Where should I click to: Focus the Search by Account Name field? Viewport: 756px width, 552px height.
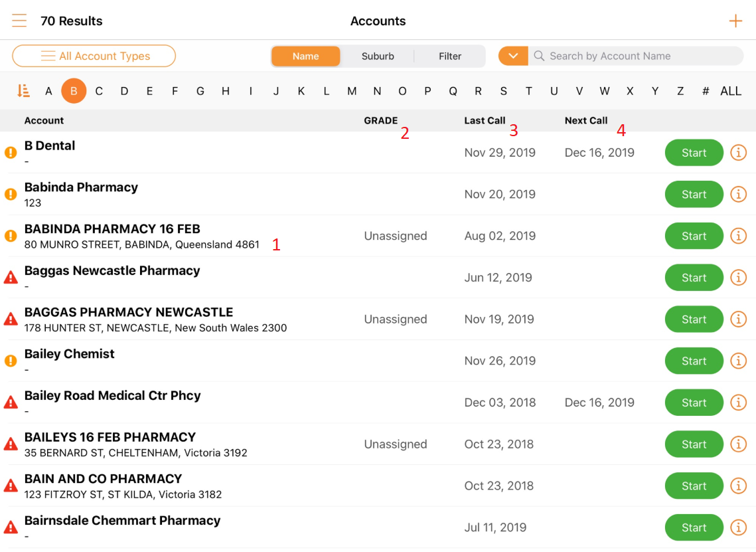pos(636,56)
